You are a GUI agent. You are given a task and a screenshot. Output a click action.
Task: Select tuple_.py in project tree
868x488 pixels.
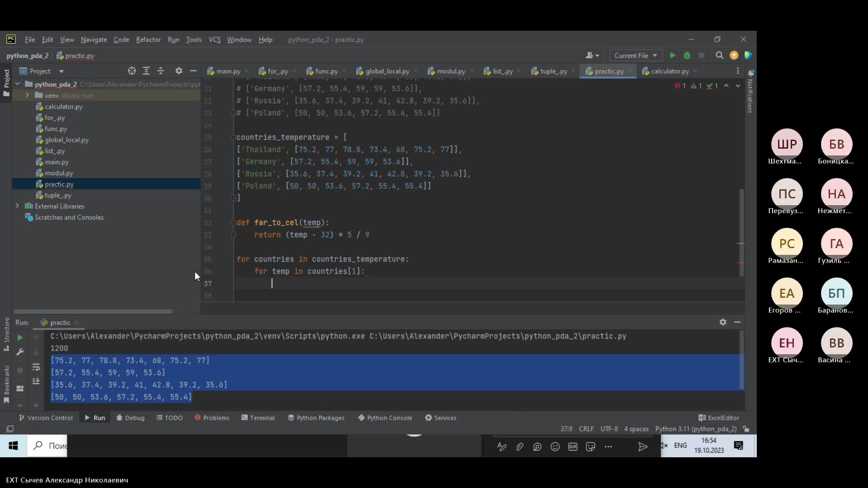click(x=58, y=195)
